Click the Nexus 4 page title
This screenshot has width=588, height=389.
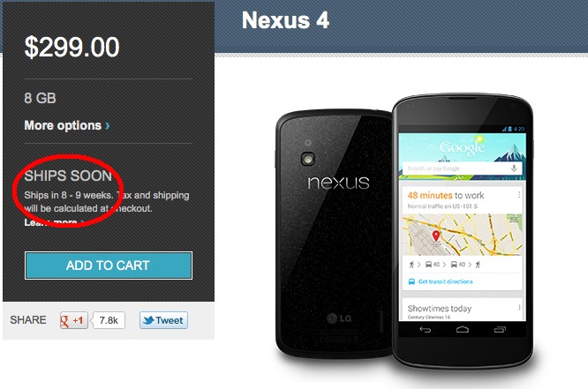[285, 20]
